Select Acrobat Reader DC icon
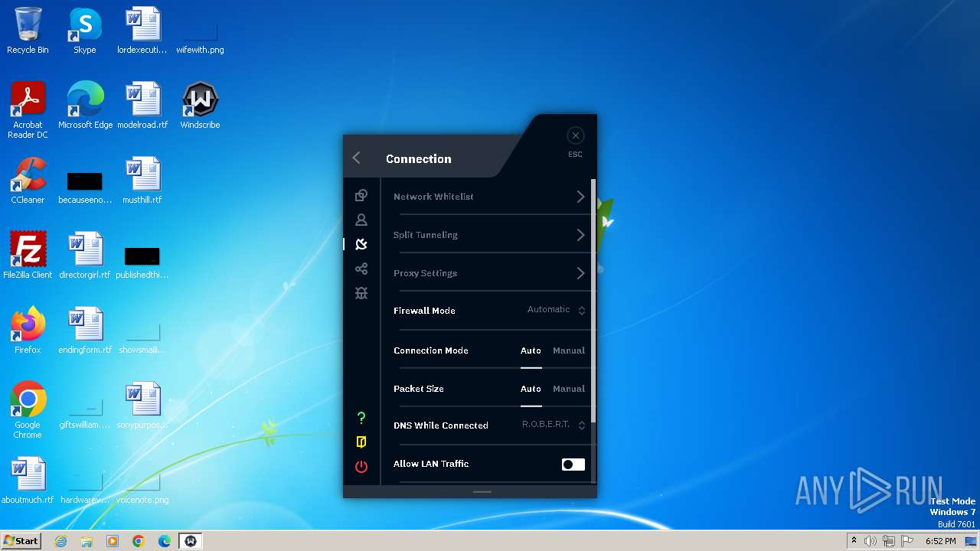Viewport: 980px width, 551px height. [x=28, y=110]
